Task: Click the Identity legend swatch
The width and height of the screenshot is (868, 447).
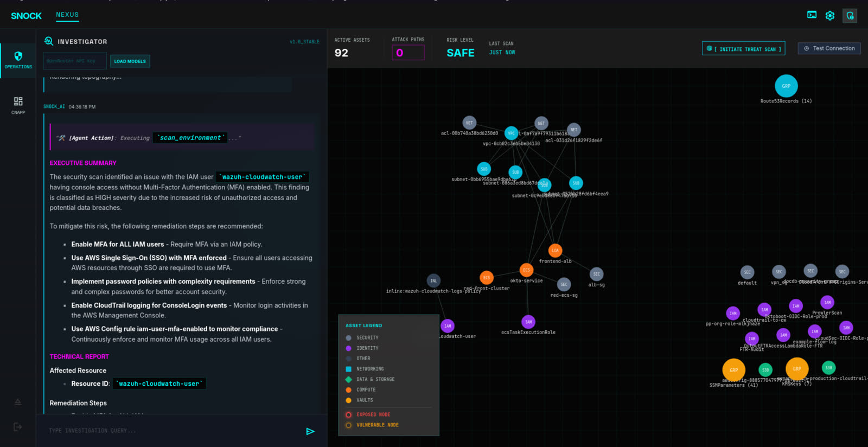Action: pos(348,348)
